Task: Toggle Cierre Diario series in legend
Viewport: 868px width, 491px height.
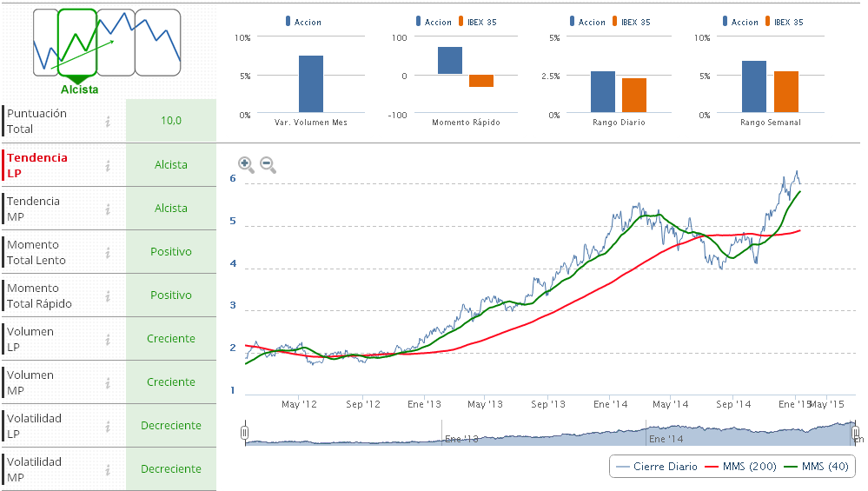Action: [656, 467]
